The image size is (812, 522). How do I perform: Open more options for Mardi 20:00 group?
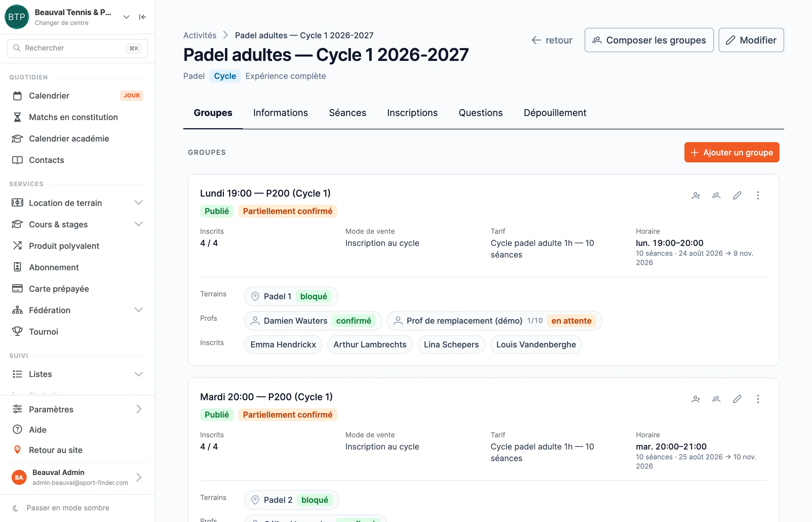(x=758, y=399)
